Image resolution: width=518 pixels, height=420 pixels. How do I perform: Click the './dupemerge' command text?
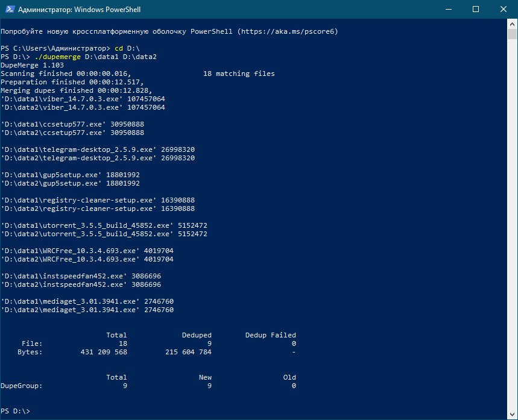pos(57,57)
